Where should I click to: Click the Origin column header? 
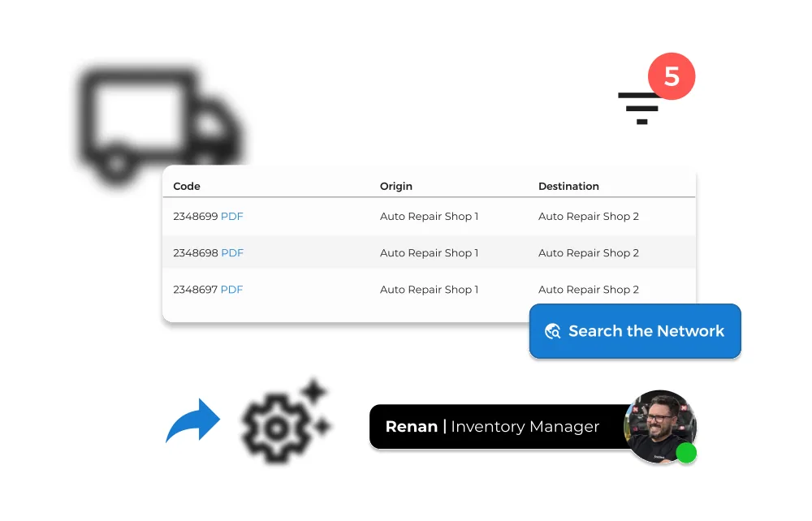coord(396,187)
